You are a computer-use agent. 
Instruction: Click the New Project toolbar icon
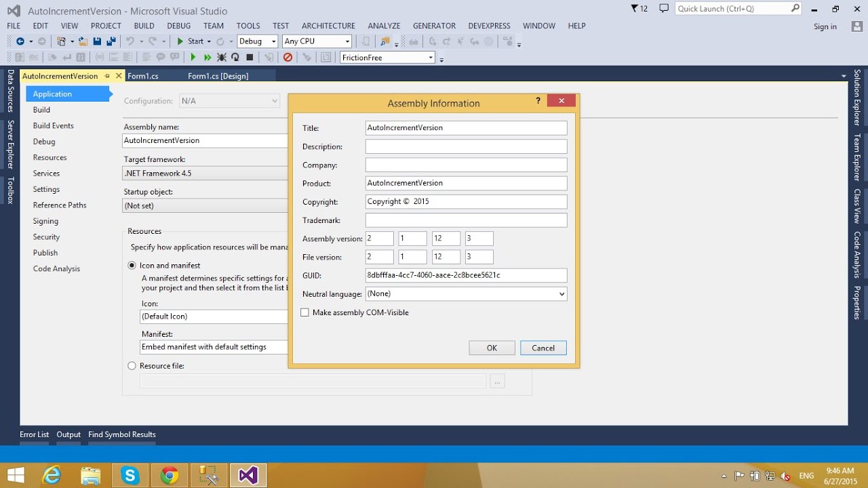pos(61,41)
